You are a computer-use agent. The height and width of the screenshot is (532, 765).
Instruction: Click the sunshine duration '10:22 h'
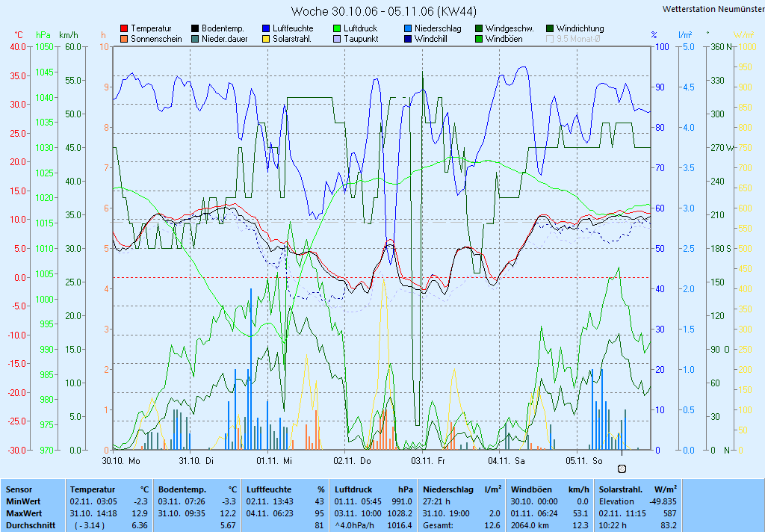[613, 526]
